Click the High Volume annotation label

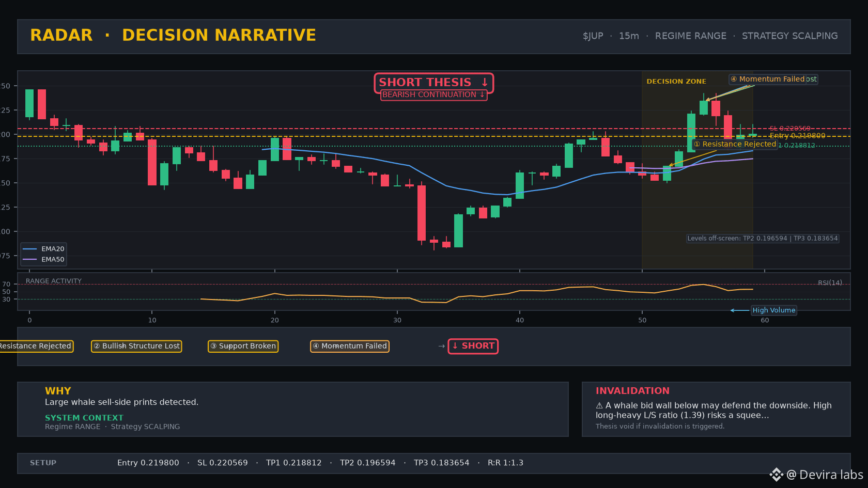[773, 310]
